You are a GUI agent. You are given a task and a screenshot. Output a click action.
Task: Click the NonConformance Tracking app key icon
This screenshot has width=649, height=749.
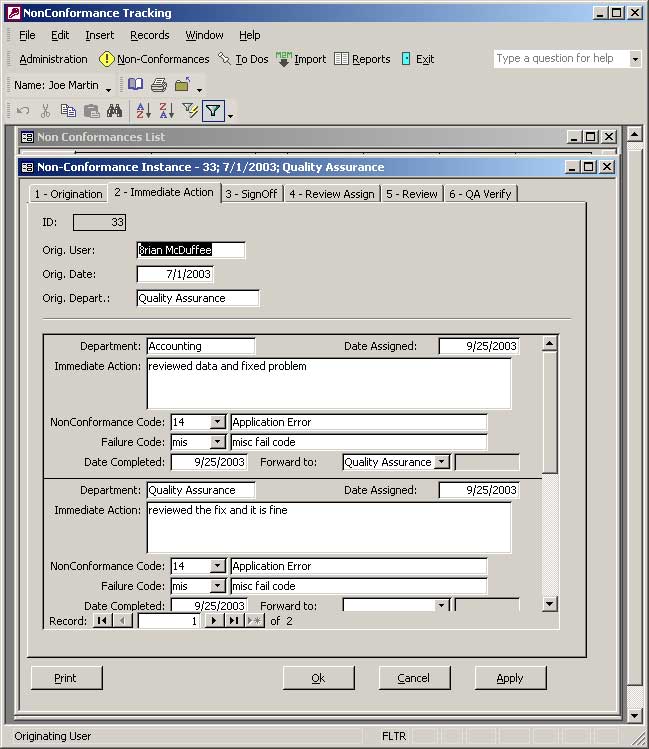click(x=14, y=13)
